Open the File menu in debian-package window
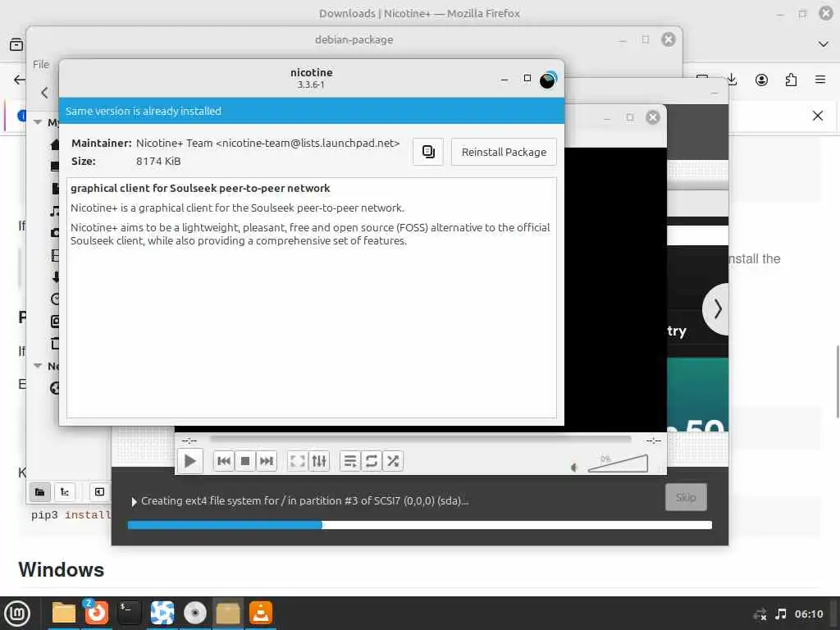 point(41,64)
